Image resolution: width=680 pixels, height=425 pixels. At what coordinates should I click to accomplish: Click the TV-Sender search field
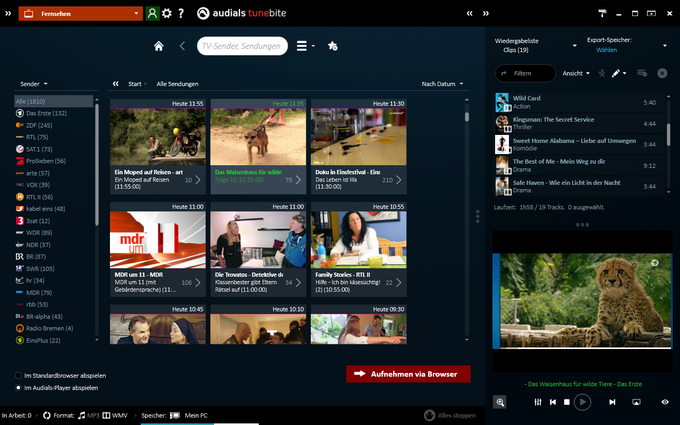click(x=242, y=46)
